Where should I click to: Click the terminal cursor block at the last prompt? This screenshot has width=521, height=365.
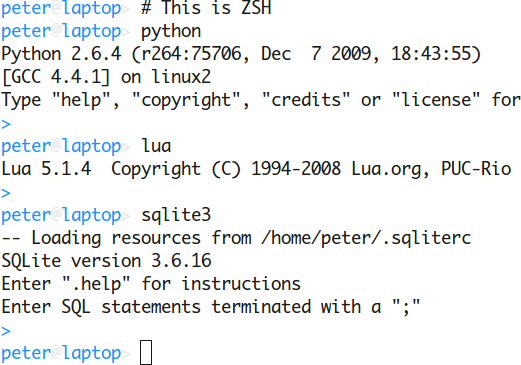[146, 352]
